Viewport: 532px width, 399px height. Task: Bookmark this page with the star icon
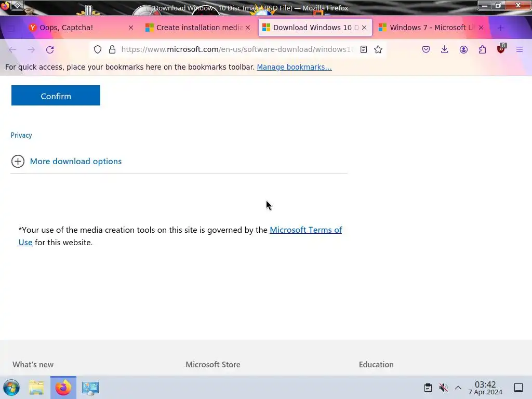pos(378,49)
